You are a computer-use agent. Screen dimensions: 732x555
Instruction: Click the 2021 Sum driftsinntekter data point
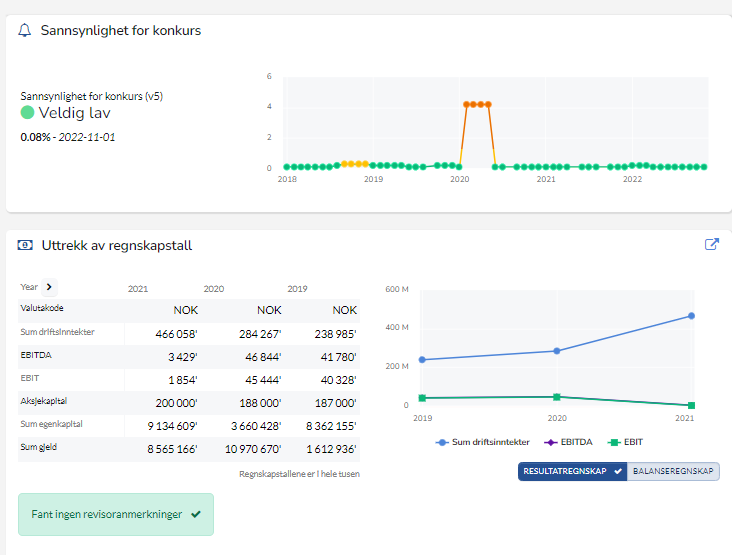[x=691, y=316]
